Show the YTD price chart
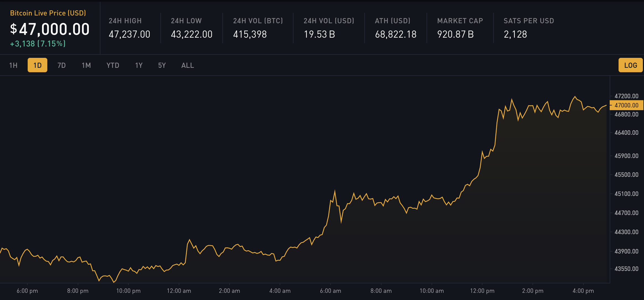Viewport: 644px width, 300px height. [x=113, y=65]
